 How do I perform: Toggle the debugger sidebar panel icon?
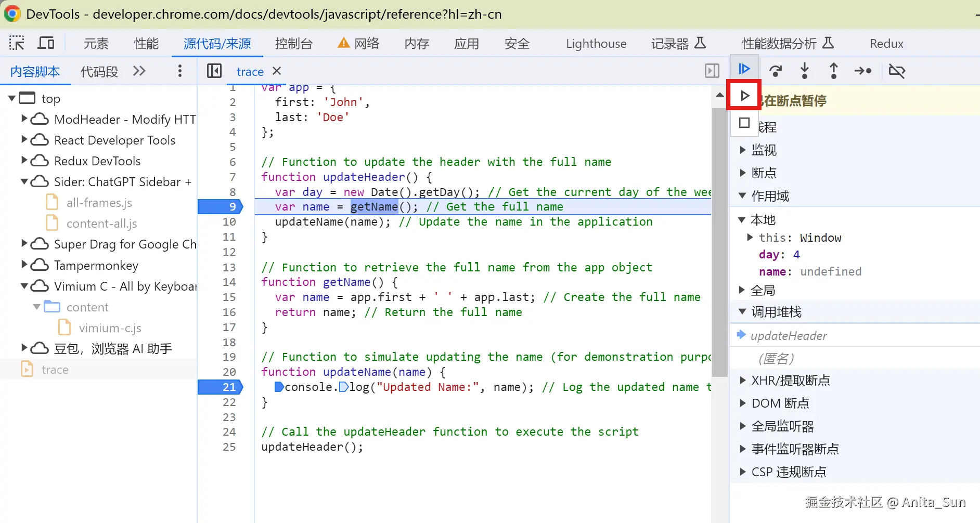tap(712, 71)
